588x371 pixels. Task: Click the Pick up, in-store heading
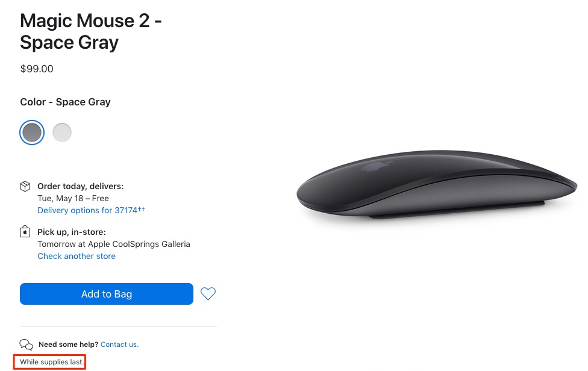pyautogui.click(x=72, y=232)
